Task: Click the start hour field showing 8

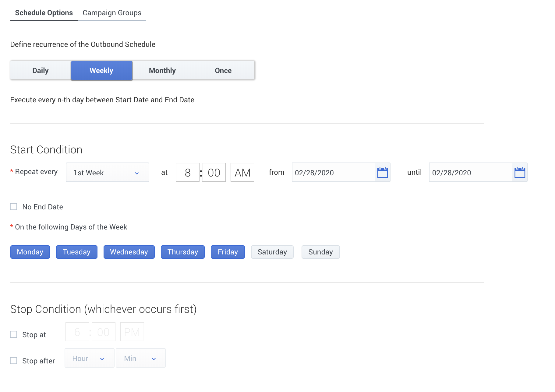Action: (x=188, y=173)
